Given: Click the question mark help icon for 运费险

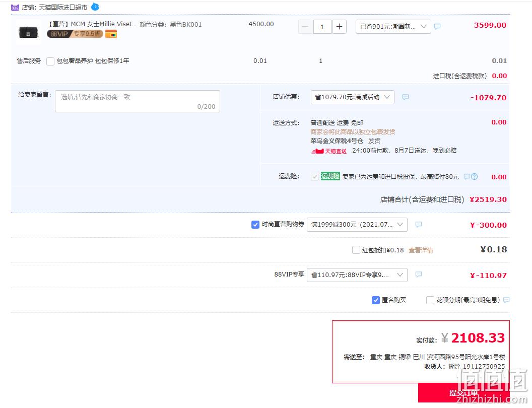Looking at the screenshot, I should click(475, 176).
